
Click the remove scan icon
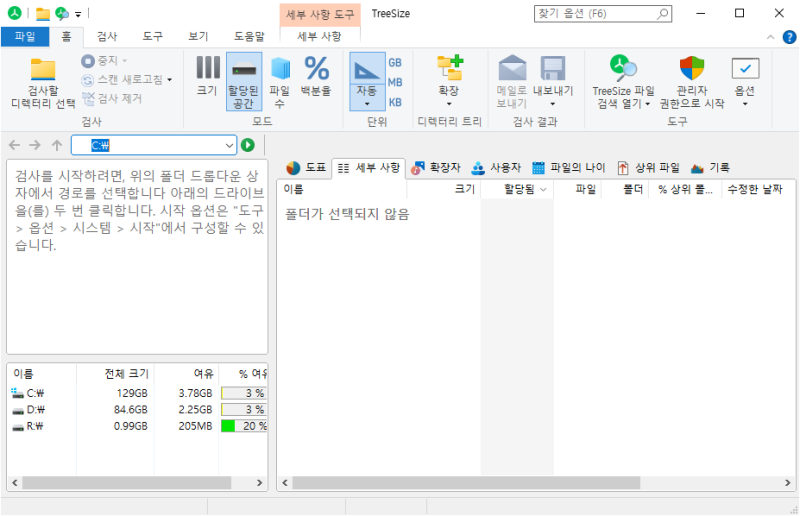click(x=88, y=99)
